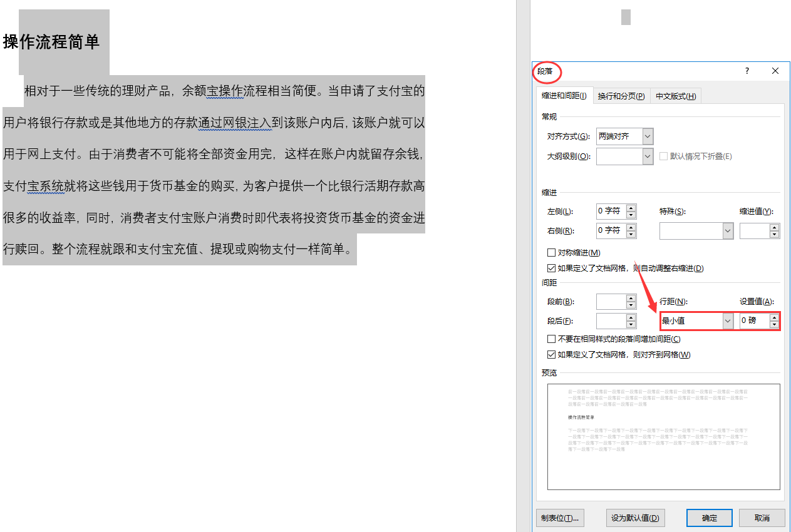Open the 对齐方式 dropdown showing 两端对齐
The image size is (791, 532).
[x=648, y=136]
